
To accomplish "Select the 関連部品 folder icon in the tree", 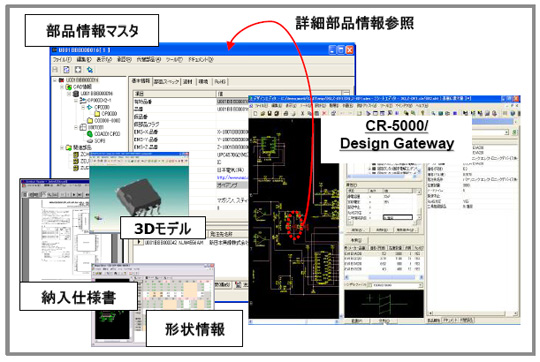I will [x=69, y=148].
